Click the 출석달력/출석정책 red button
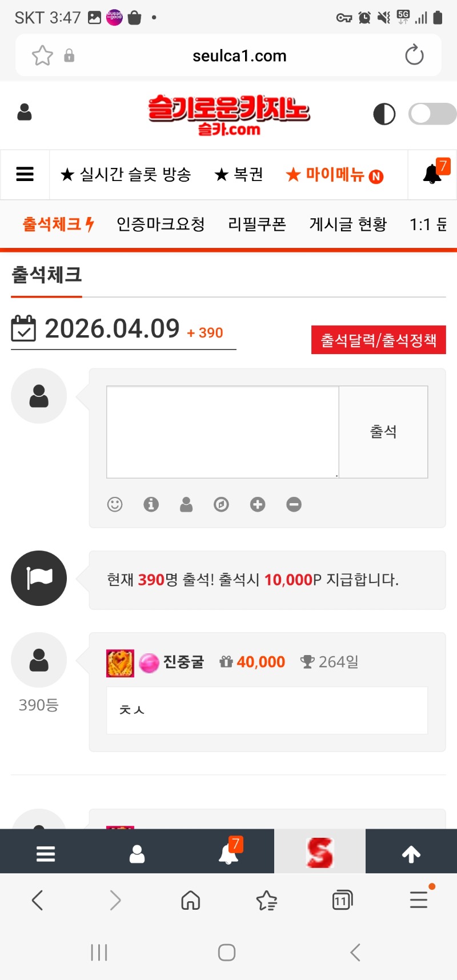The width and height of the screenshot is (457, 980). click(378, 340)
